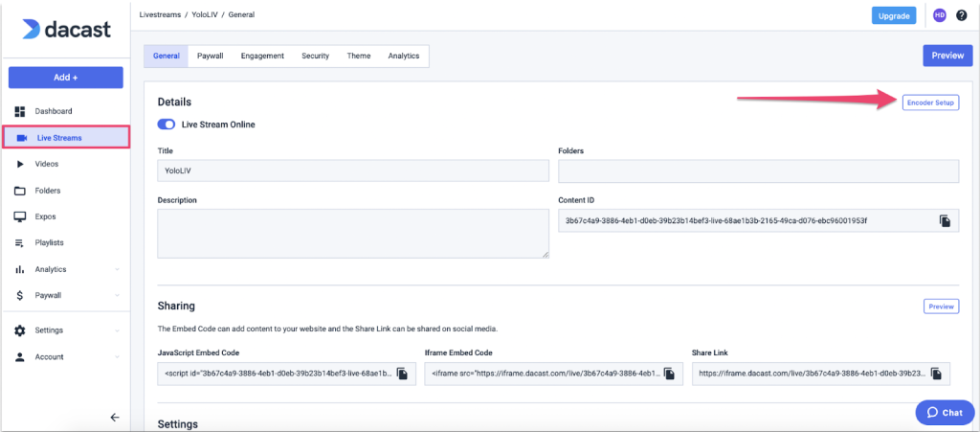The width and height of the screenshot is (980, 432).
Task: Open the Security tab
Action: tap(315, 56)
